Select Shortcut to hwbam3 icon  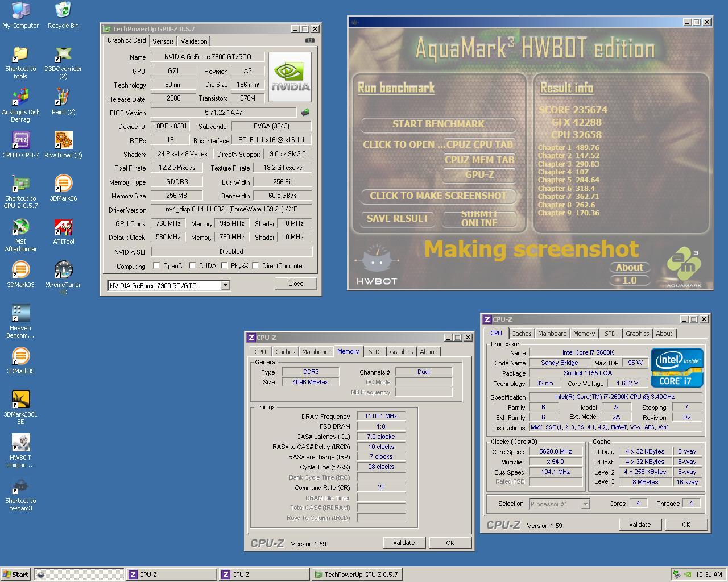coord(20,494)
